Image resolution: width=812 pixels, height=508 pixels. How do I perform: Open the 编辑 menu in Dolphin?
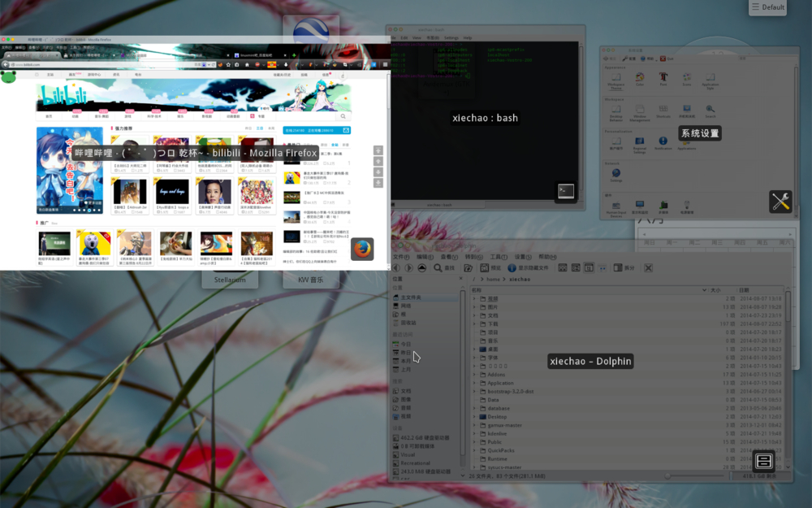point(425,257)
